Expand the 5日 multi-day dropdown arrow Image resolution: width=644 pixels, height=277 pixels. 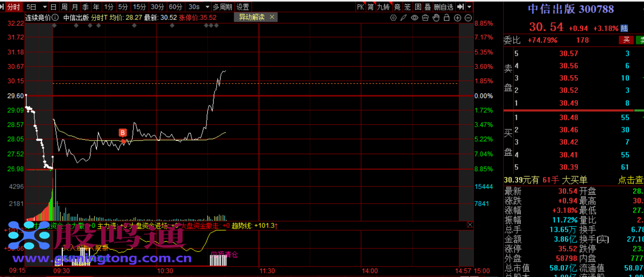pyautogui.click(x=44, y=7)
